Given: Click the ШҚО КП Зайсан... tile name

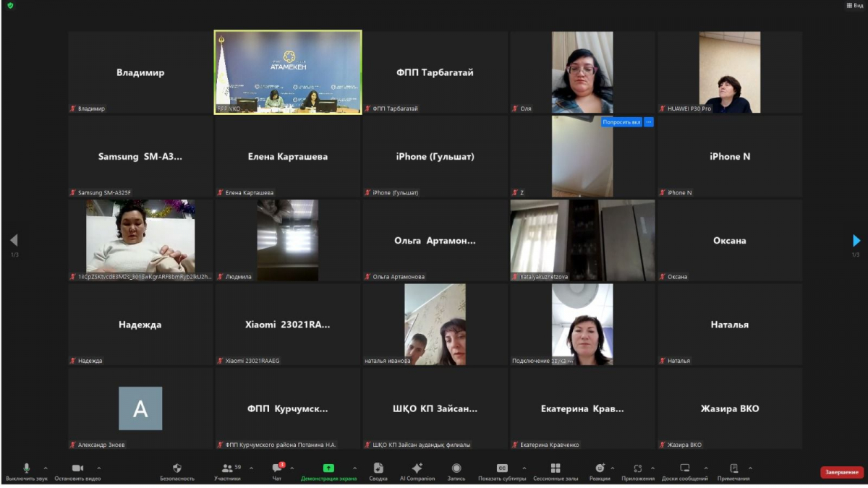Looking at the screenshot, I should (435, 408).
